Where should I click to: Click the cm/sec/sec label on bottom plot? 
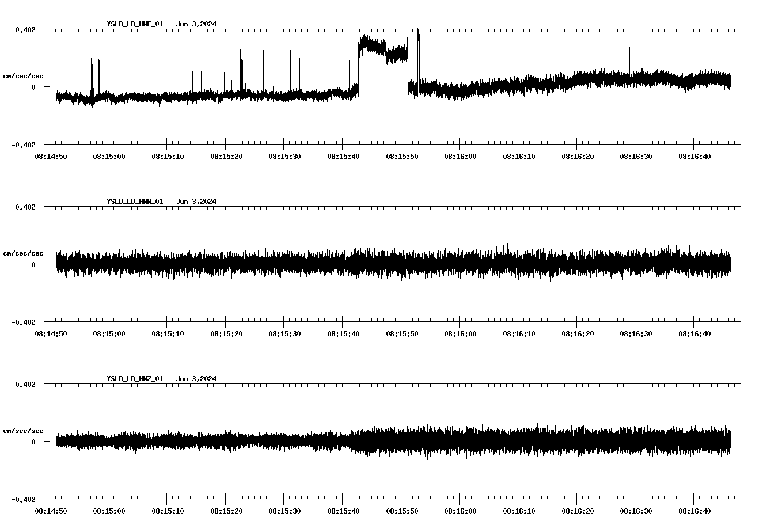(24, 430)
